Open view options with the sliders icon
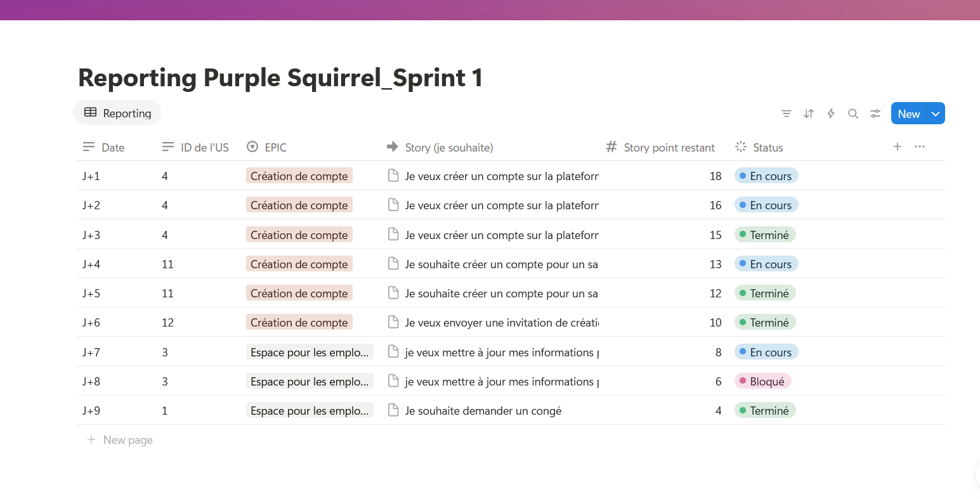980x499 pixels. (x=875, y=113)
